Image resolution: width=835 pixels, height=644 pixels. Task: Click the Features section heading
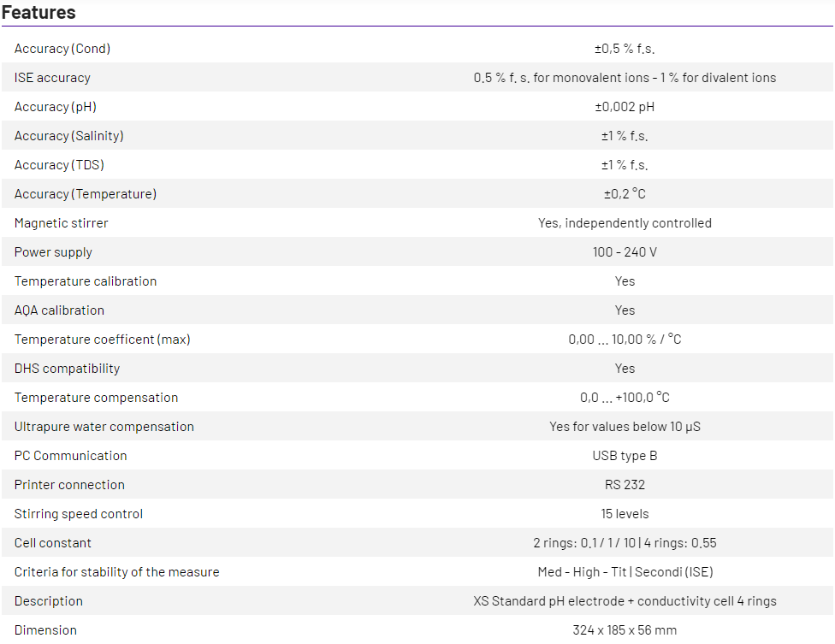click(x=38, y=13)
